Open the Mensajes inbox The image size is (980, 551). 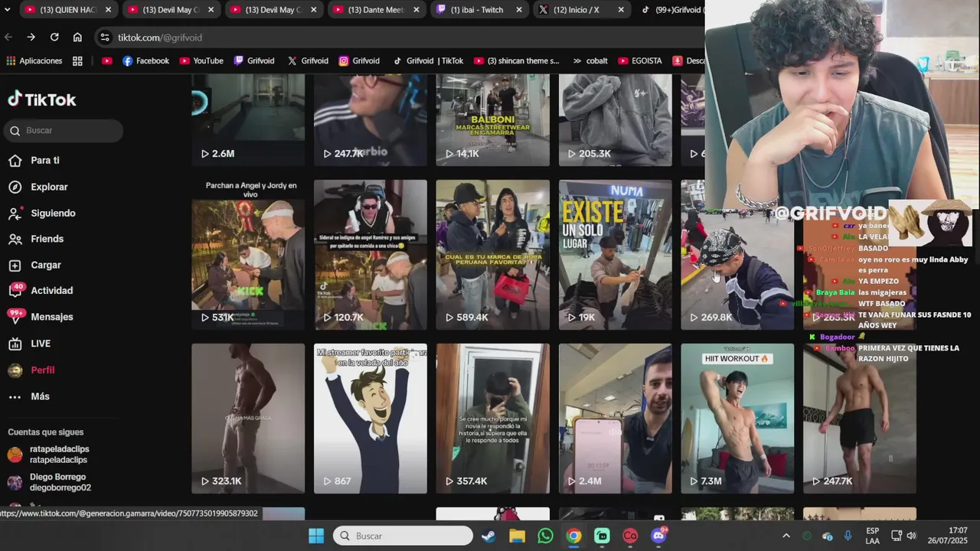[41, 317]
